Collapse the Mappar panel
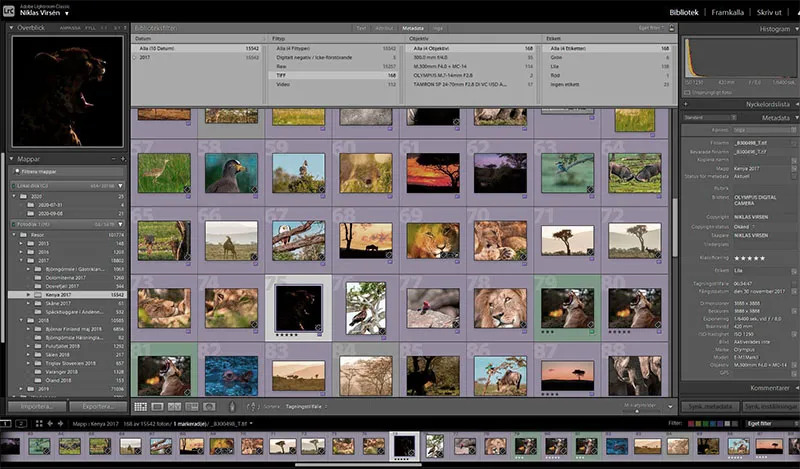The image size is (800, 469). click(x=11, y=159)
